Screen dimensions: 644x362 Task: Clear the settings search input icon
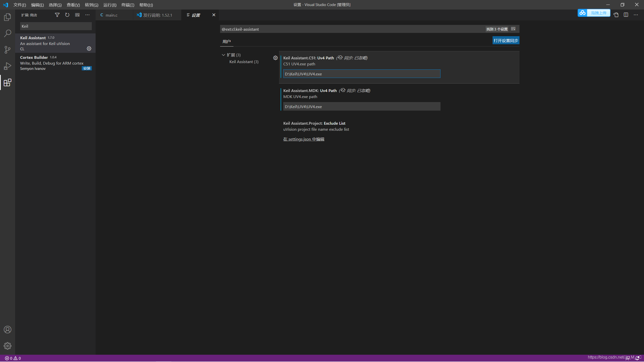tap(513, 29)
